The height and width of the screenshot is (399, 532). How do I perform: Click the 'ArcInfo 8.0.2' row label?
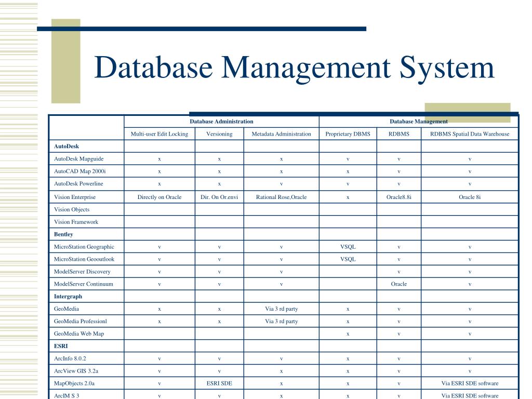(x=70, y=358)
